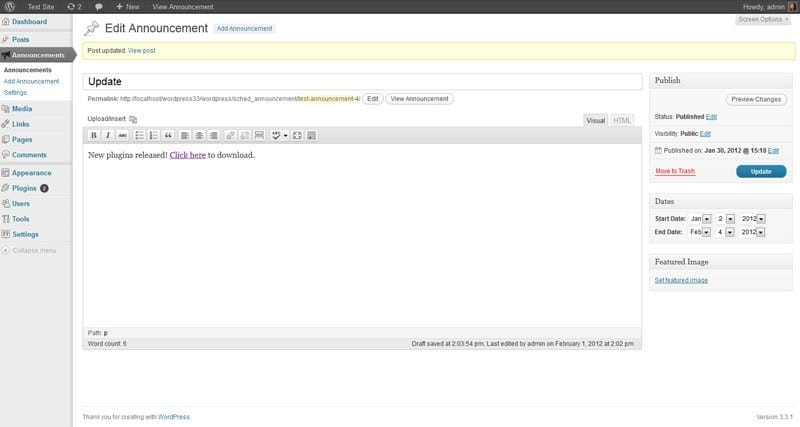Insert an ordered numbered list
This screenshot has width=800, height=427.
(153, 135)
